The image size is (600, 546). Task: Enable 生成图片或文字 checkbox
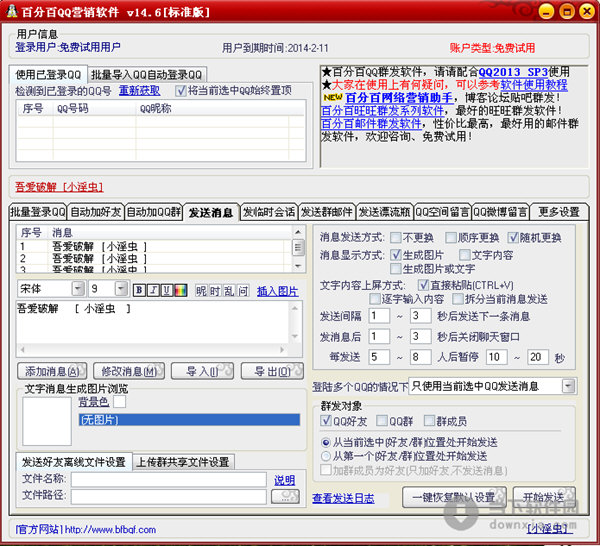(396, 269)
